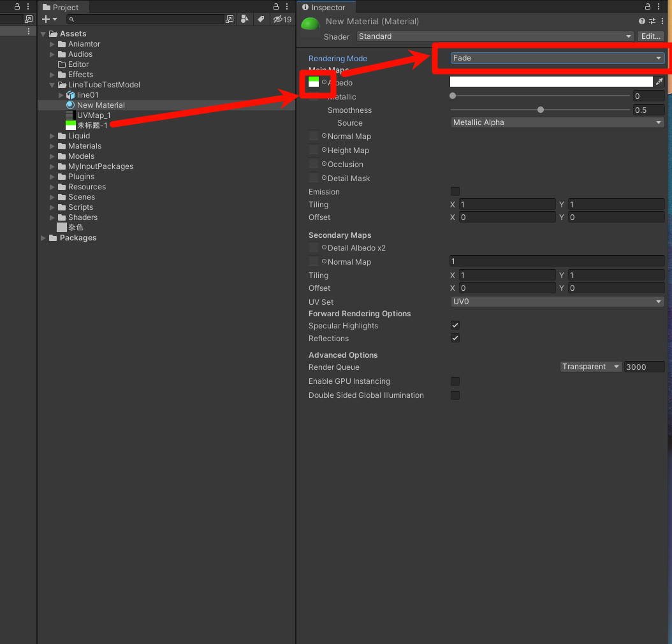Click the Search by Type filter icon
The height and width of the screenshot is (644, 672).
[x=245, y=20]
